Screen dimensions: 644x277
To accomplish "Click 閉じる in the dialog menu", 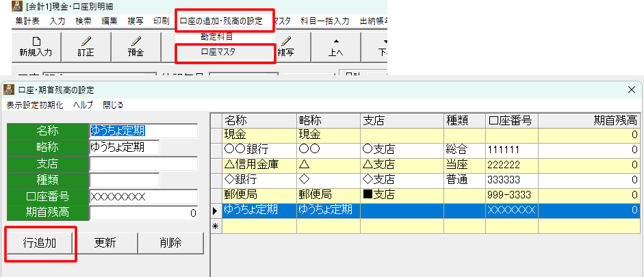I will click(x=113, y=105).
